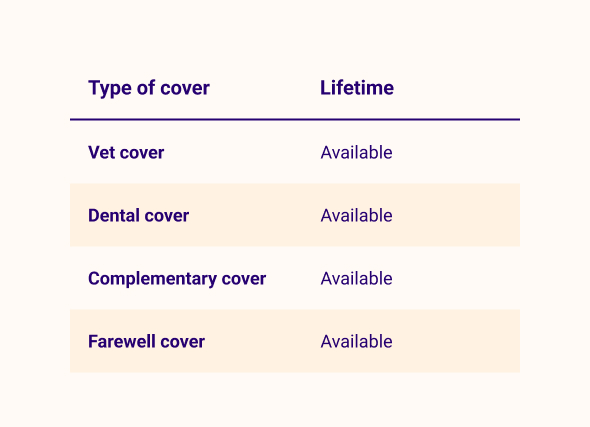The image size is (590, 427).
Task: Click the "Lifetime" column header
Action: [357, 88]
